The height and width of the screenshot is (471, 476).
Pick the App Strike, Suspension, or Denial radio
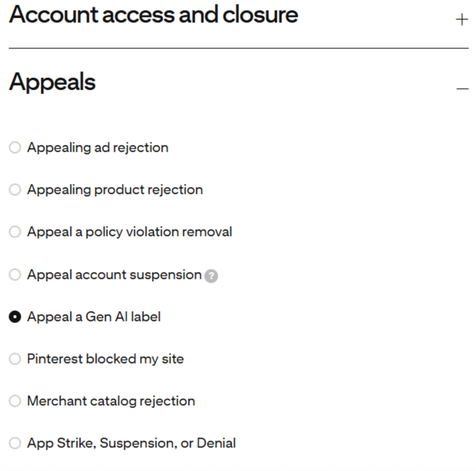point(15,443)
